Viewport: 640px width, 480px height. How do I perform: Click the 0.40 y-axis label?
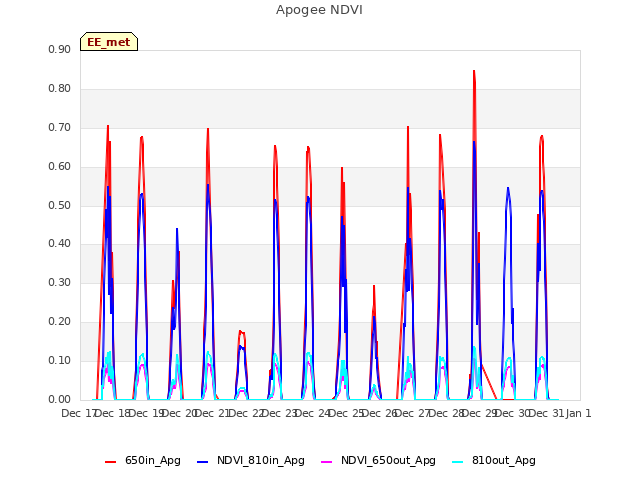pyautogui.click(x=60, y=243)
